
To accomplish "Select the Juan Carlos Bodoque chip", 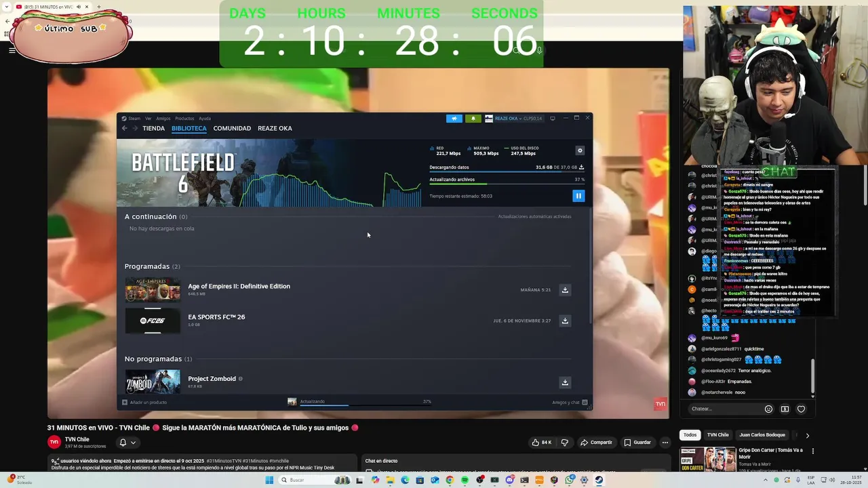I will [762, 435].
